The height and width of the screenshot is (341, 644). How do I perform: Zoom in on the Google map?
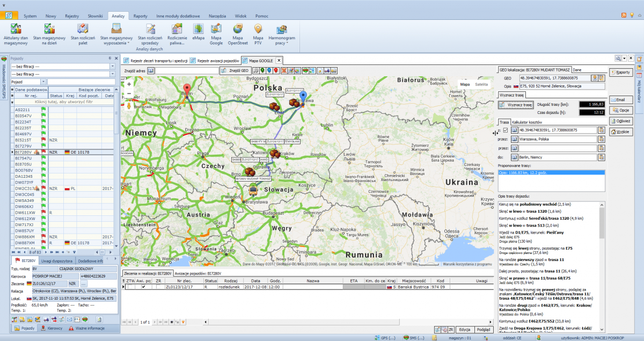coord(129,84)
